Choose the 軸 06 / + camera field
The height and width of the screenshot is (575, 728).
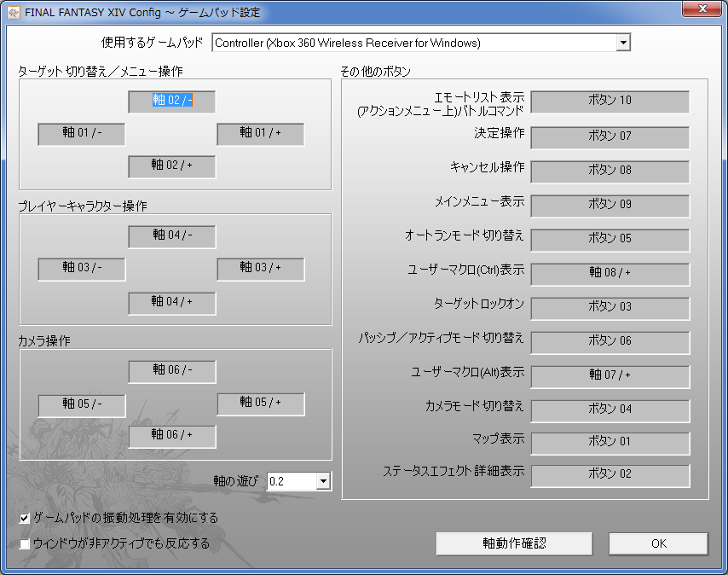pyautogui.click(x=172, y=437)
